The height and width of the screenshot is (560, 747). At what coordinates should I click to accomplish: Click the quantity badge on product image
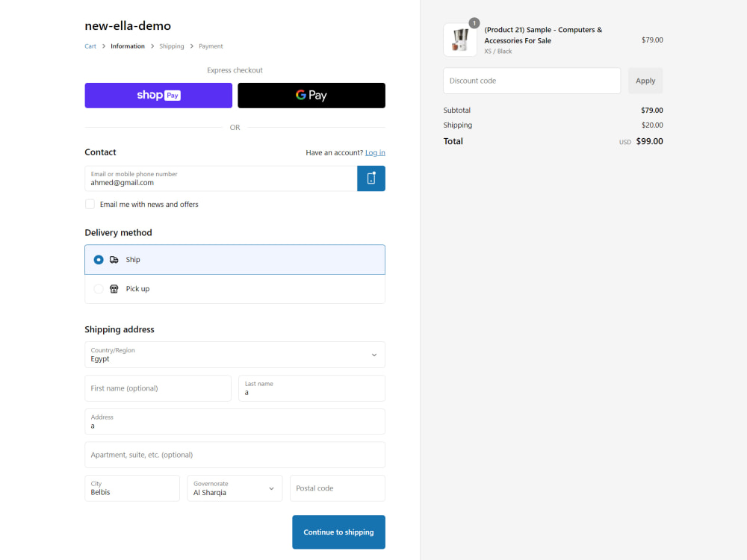click(474, 23)
